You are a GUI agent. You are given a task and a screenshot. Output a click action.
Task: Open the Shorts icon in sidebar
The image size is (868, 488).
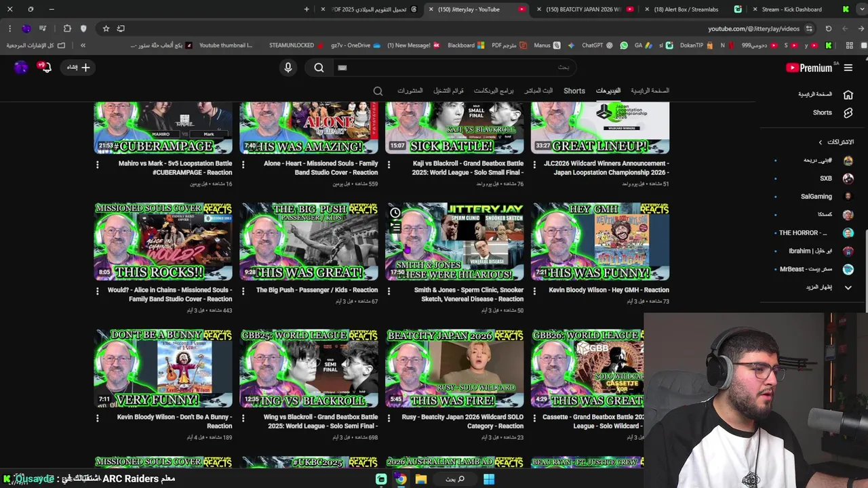point(848,113)
